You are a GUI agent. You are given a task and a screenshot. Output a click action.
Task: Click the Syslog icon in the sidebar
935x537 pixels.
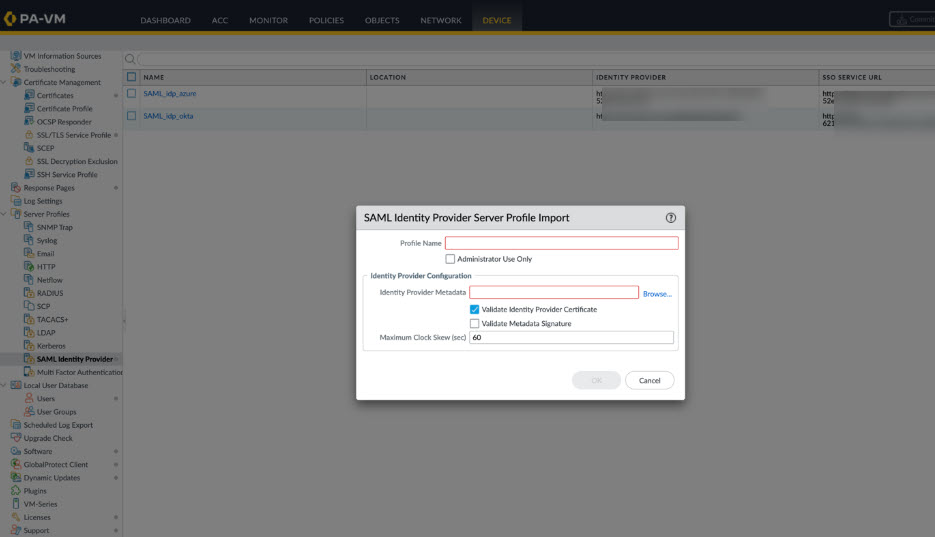[x=29, y=240]
